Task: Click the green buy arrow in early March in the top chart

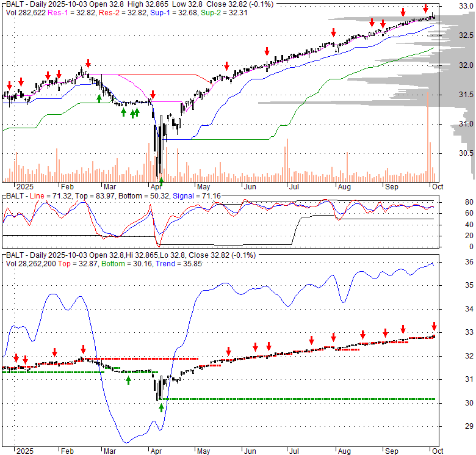Action: click(99, 99)
